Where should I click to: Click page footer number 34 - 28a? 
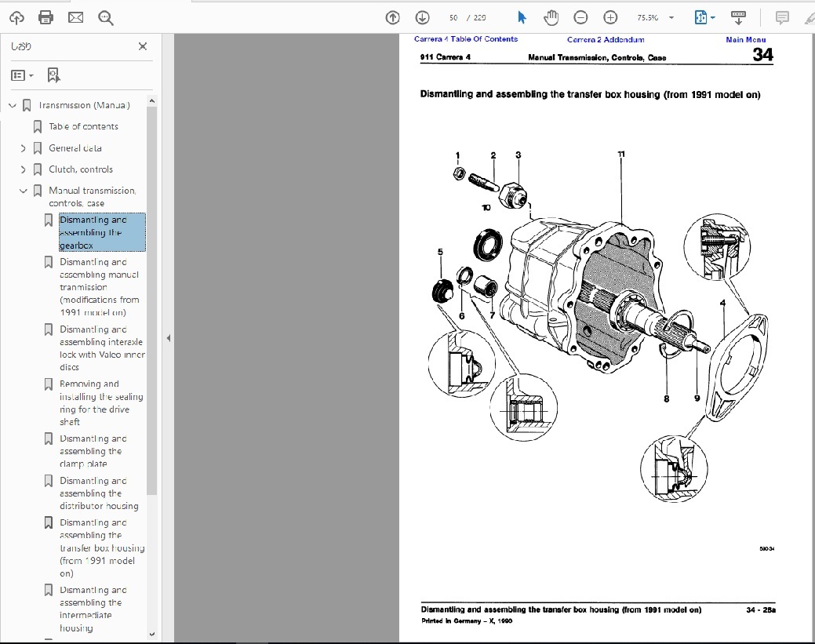tap(760, 609)
